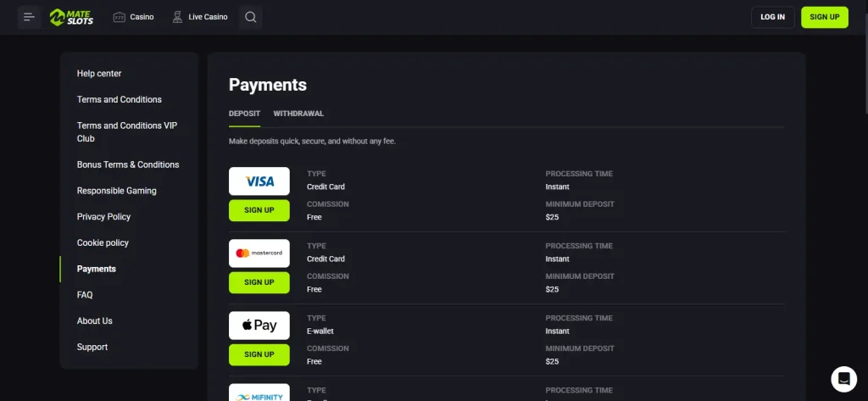868x401 pixels.
Task: Open the Live Casino section
Action: 199,17
